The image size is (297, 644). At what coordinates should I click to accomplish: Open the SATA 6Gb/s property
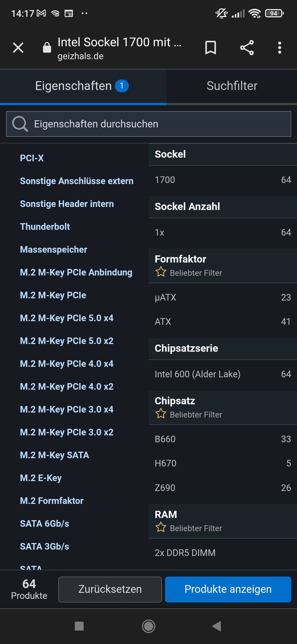[45, 524]
